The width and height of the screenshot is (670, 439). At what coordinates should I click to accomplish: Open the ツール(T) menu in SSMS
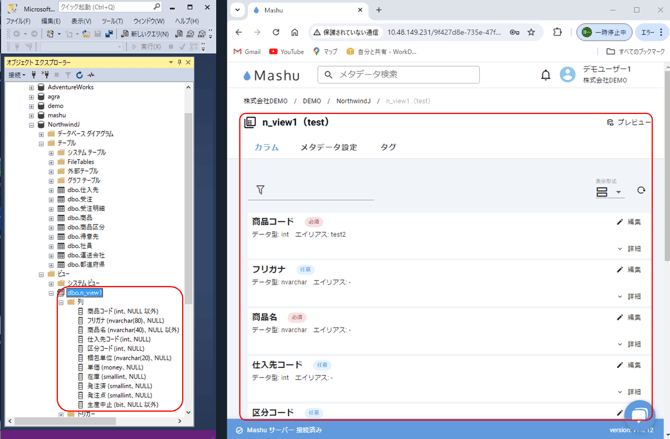click(x=112, y=21)
